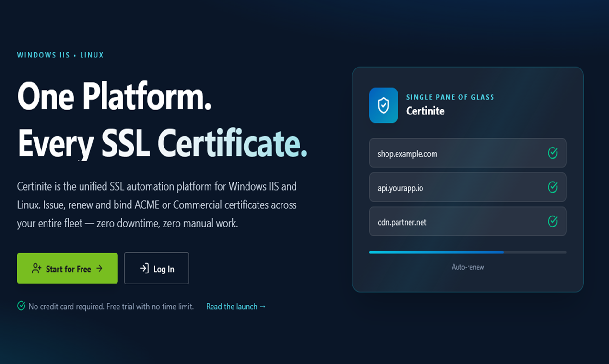Click the Auto-renew label
The width and height of the screenshot is (609, 364).
(x=468, y=267)
